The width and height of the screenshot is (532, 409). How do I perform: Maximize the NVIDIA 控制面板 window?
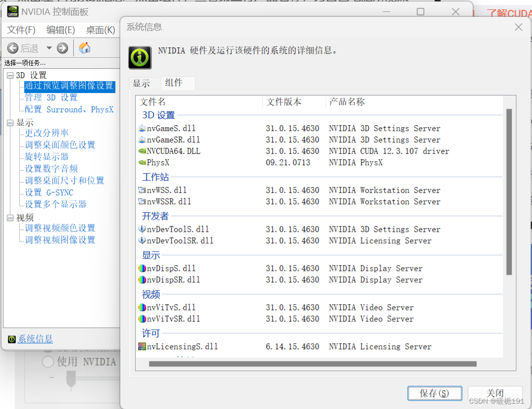(x=420, y=11)
